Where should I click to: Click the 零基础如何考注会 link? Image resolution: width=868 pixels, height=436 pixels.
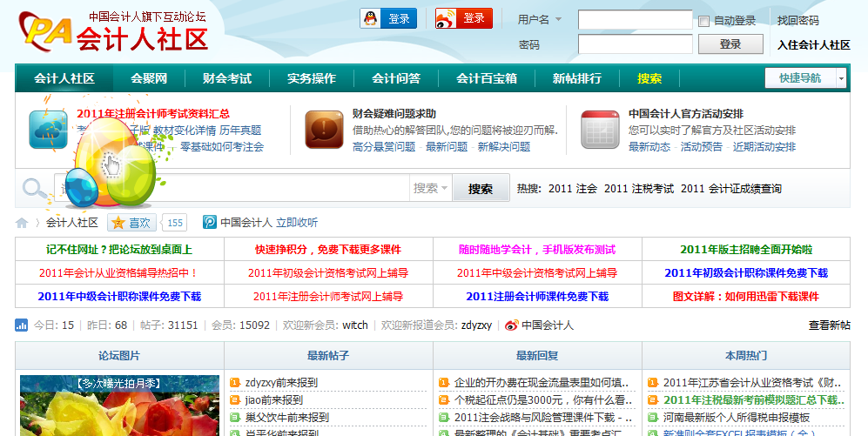coord(222,146)
